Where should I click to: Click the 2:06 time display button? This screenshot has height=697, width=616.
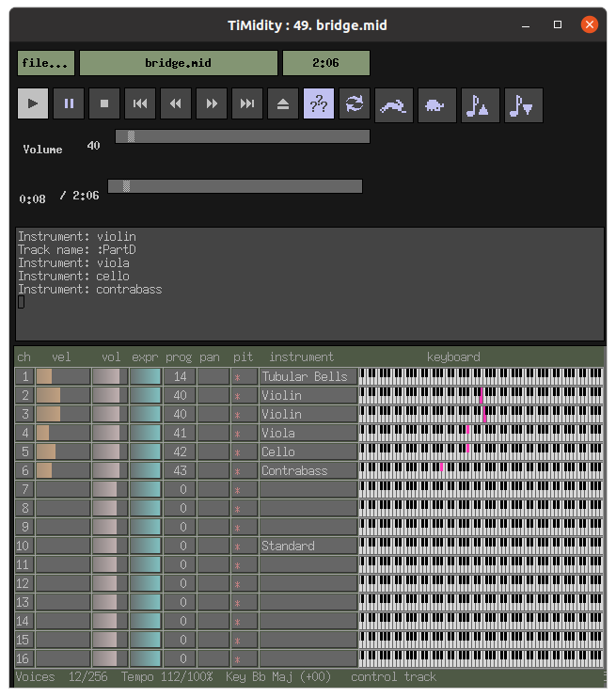pyautogui.click(x=325, y=63)
